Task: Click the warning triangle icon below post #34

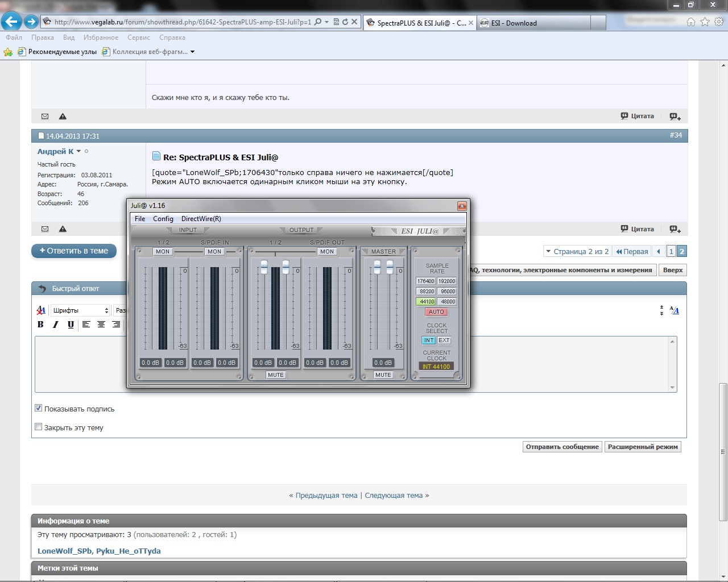Action: pos(63,229)
